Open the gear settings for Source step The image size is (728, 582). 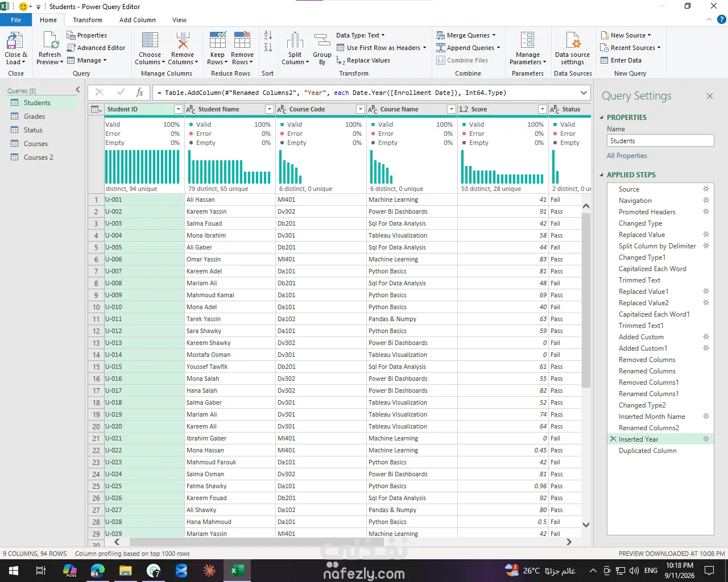click(x=706, y=189)
